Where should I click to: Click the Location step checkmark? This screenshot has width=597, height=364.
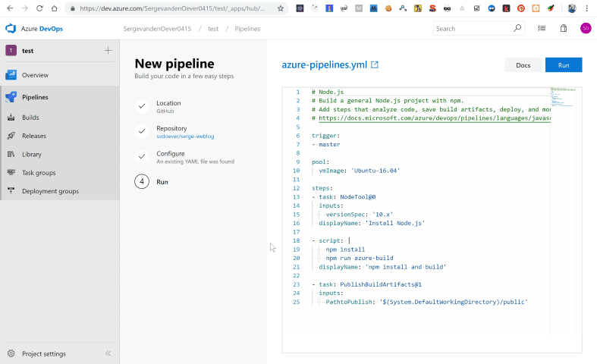[x=141, y=106]
